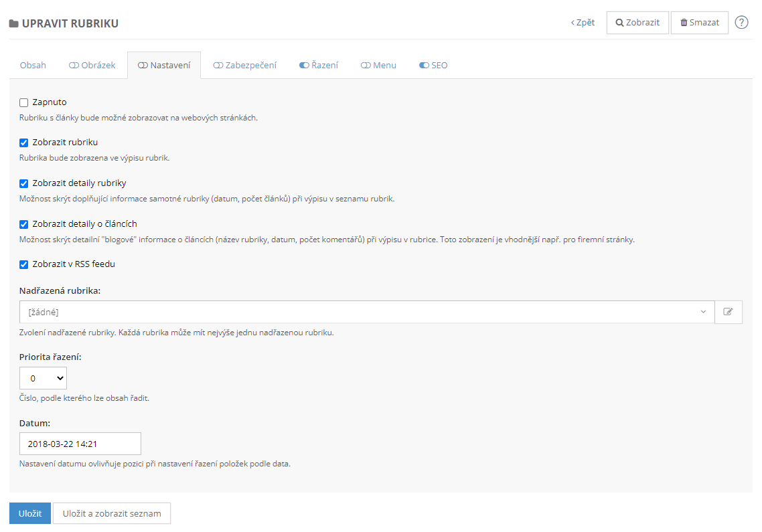
Task: Click the help question mark icon
Action: [741, 22]
